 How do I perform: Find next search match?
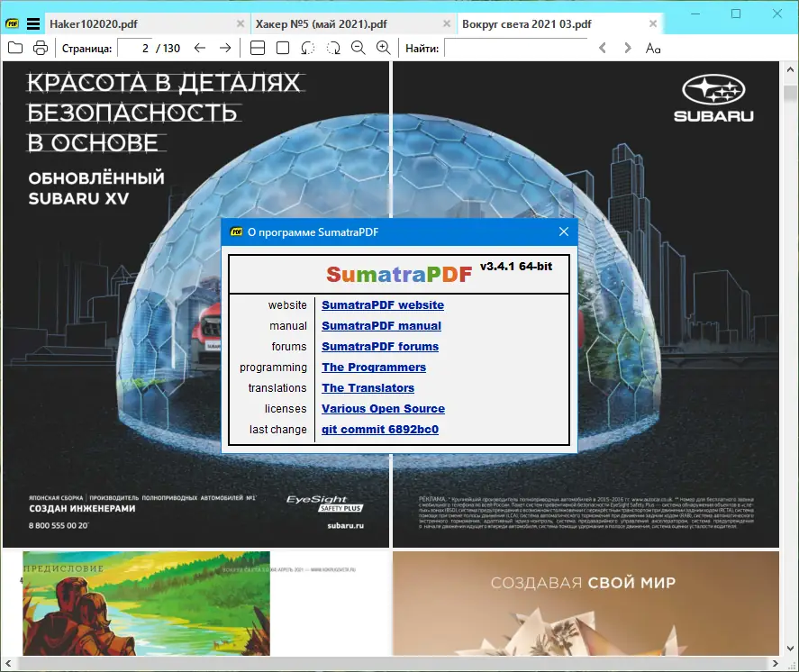point(628,48)
